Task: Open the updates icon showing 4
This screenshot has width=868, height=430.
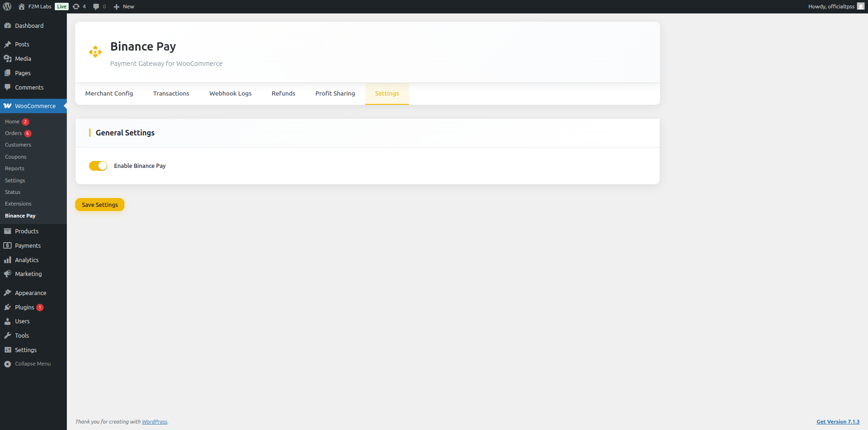Action: [x=76, y=6]
